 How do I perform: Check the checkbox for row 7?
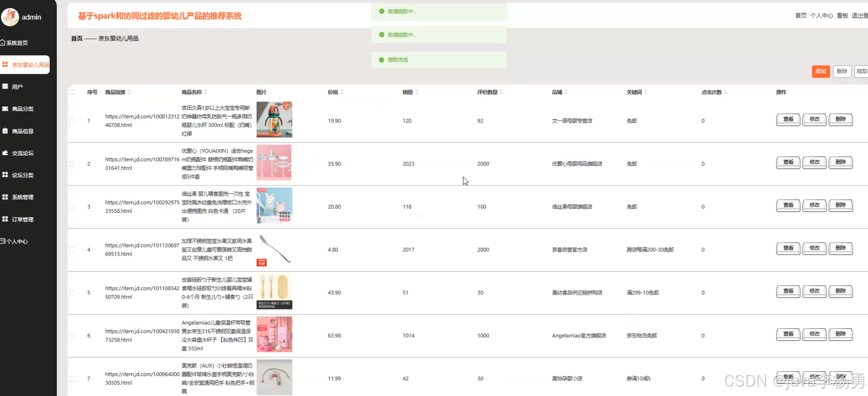tap(72, 378)
